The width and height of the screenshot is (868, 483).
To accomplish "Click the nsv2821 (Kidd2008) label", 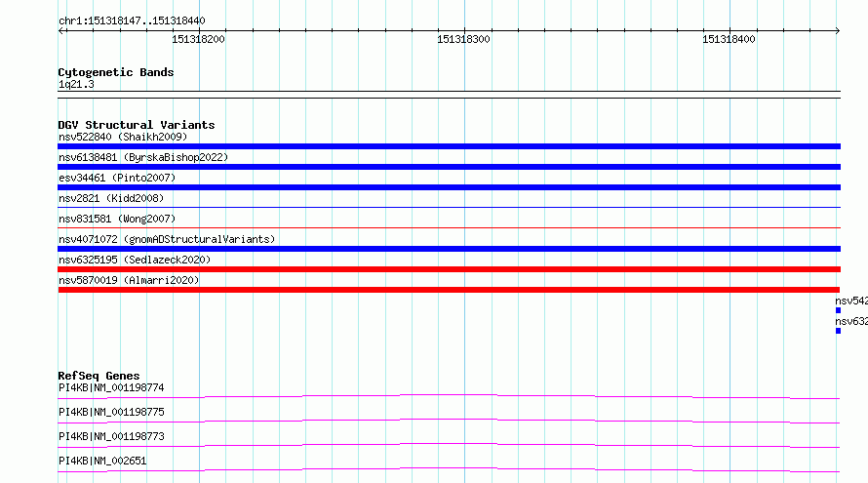I will click(111, 198).
